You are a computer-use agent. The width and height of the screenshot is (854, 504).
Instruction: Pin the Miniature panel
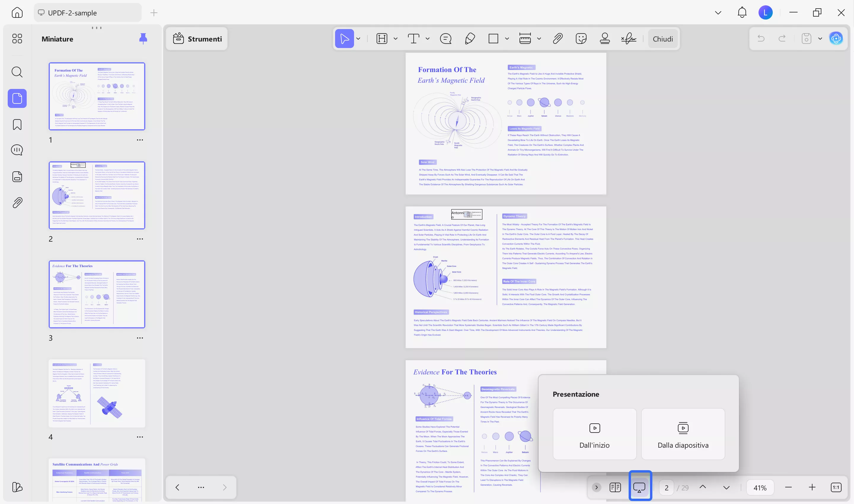[143, 38]
